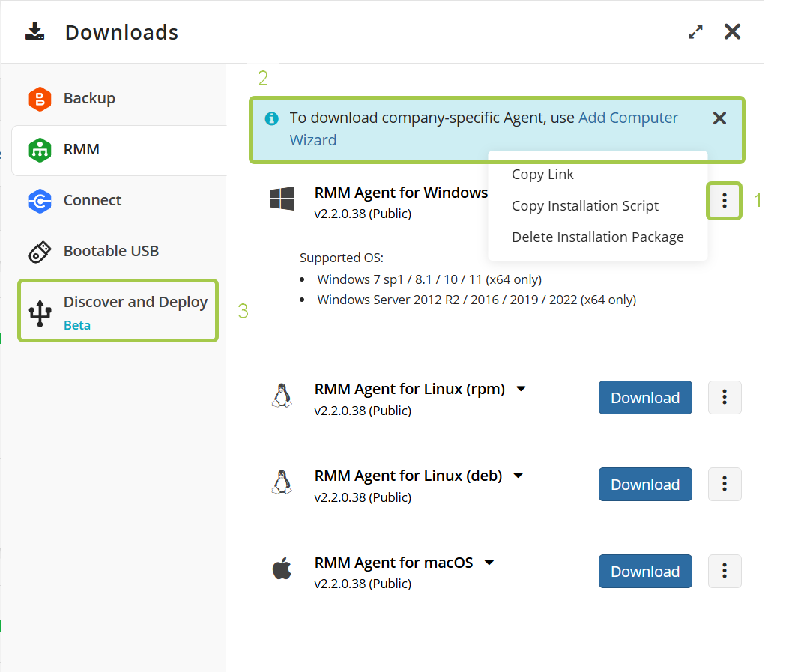Select Delete Installation Package option
The width and height of the screenshot is (786, 672).
597,237
